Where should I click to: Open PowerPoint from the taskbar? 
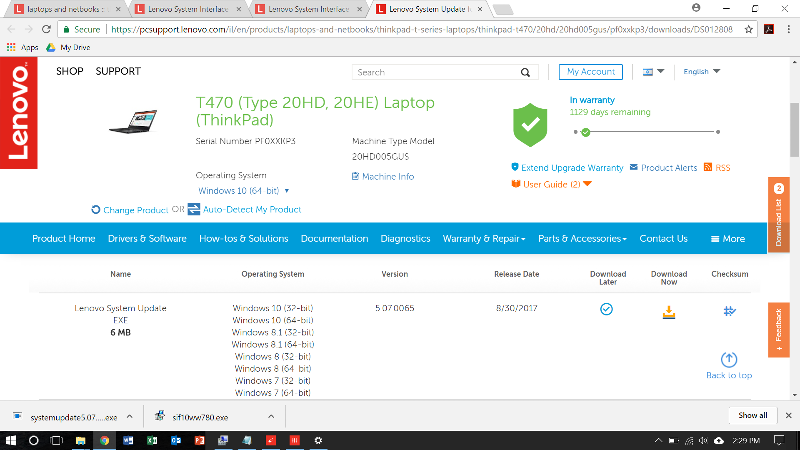click(199, 440)
